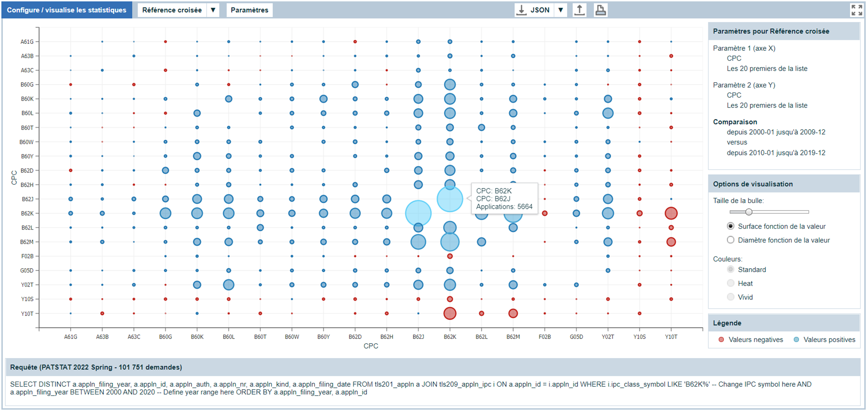Click the JSON download button
The height and width of the screenshot is (411, 868).
pyautogui.click(x=534, y=10)
